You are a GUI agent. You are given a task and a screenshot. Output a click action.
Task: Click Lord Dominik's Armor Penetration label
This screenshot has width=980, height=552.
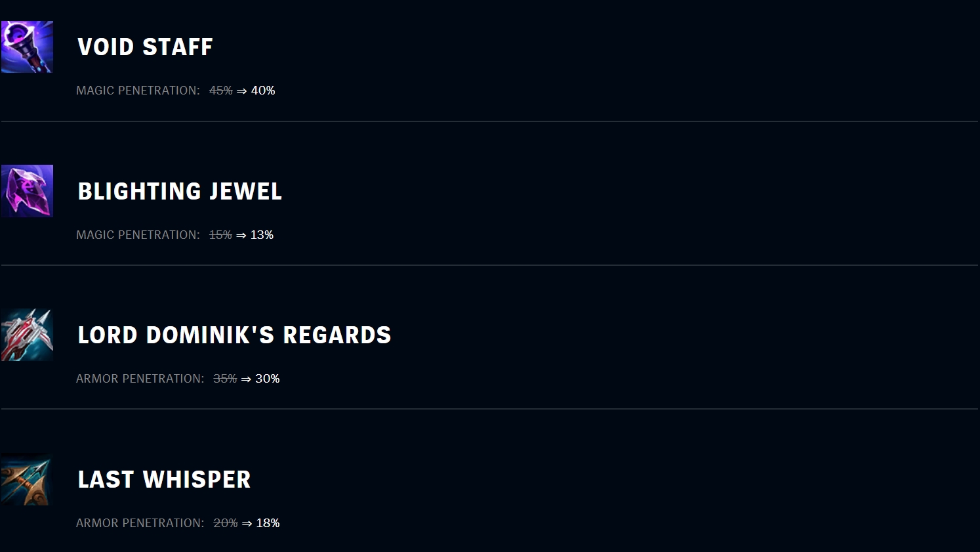tap(140, 379)
